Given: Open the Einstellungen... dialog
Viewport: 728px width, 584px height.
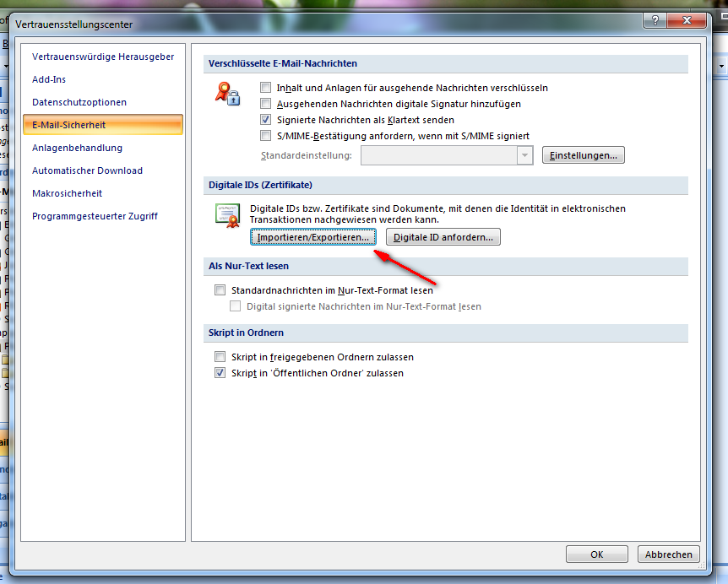Looking at the screenshot, I should point(583,155).
